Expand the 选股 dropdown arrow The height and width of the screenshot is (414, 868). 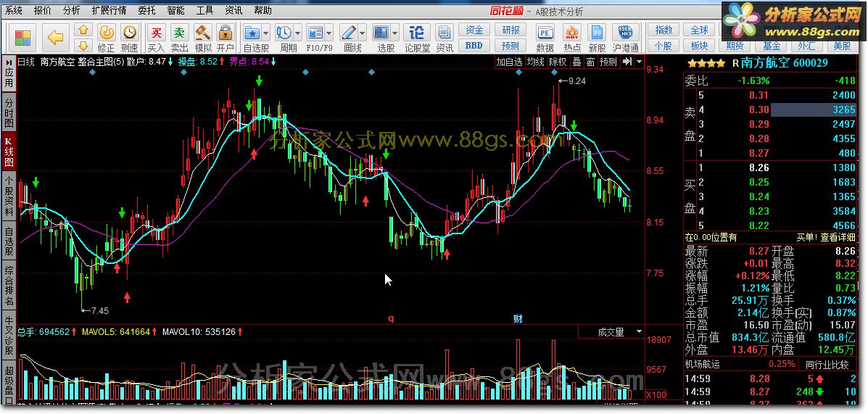[394, 32]
